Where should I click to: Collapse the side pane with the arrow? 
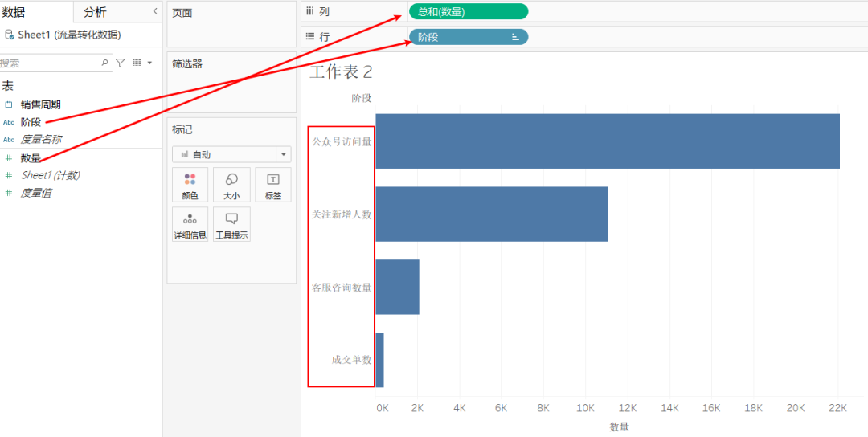point(155,11)
